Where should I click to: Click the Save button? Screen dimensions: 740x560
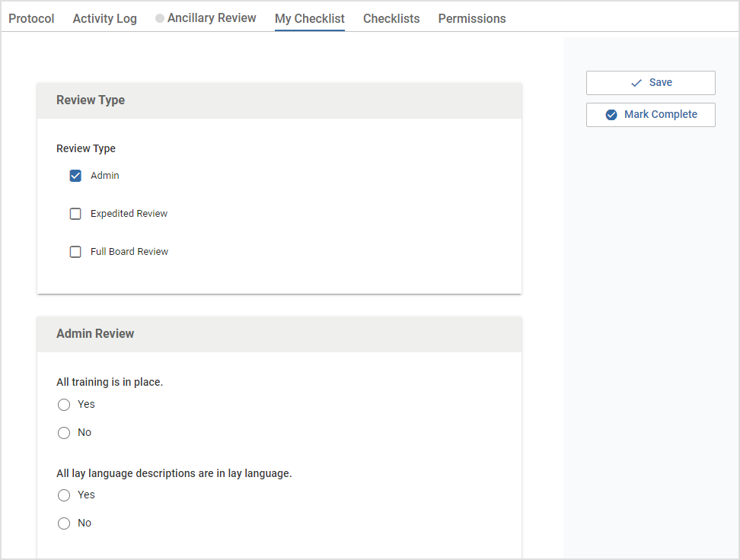coord(650,83)
